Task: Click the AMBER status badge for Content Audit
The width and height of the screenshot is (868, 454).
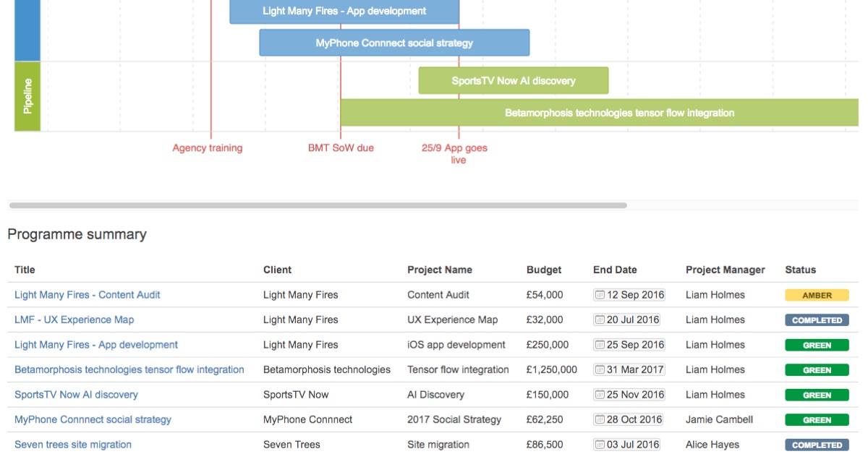Action: click(817, 294)
